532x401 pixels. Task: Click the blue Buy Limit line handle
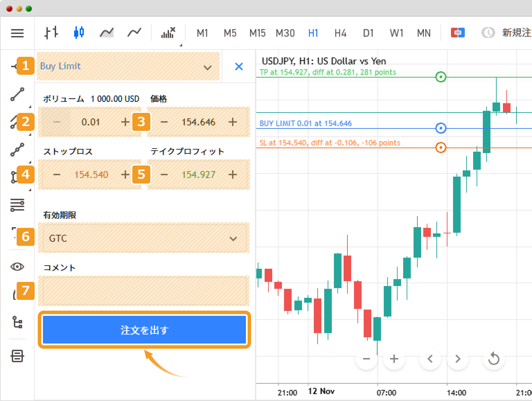tap(441, 128)
